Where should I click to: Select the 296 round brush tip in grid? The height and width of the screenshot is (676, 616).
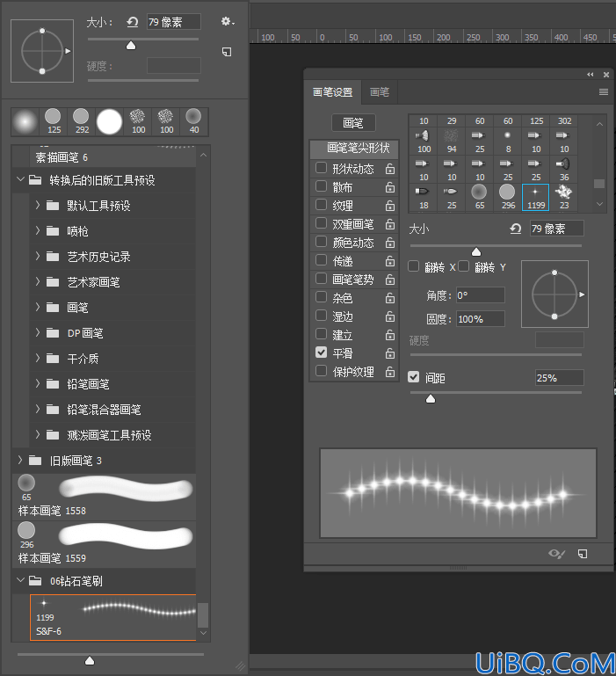coord(507,197)
